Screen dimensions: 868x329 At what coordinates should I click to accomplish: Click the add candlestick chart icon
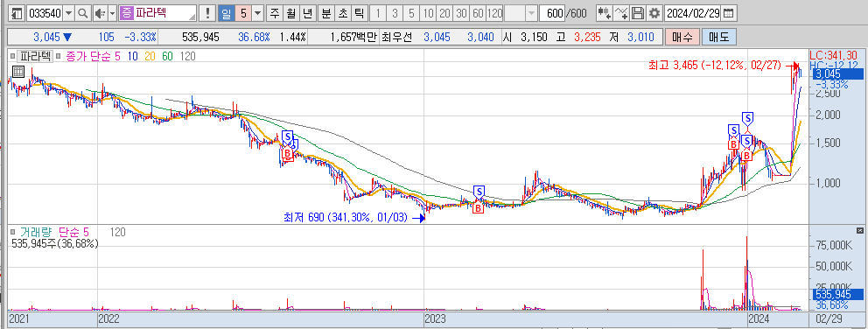605,13
